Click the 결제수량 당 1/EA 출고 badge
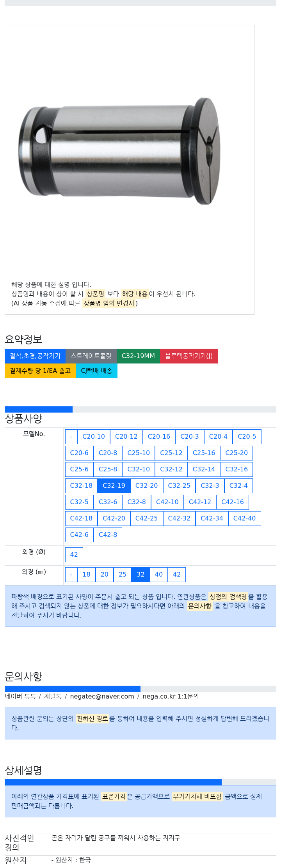 pos(40,371)
